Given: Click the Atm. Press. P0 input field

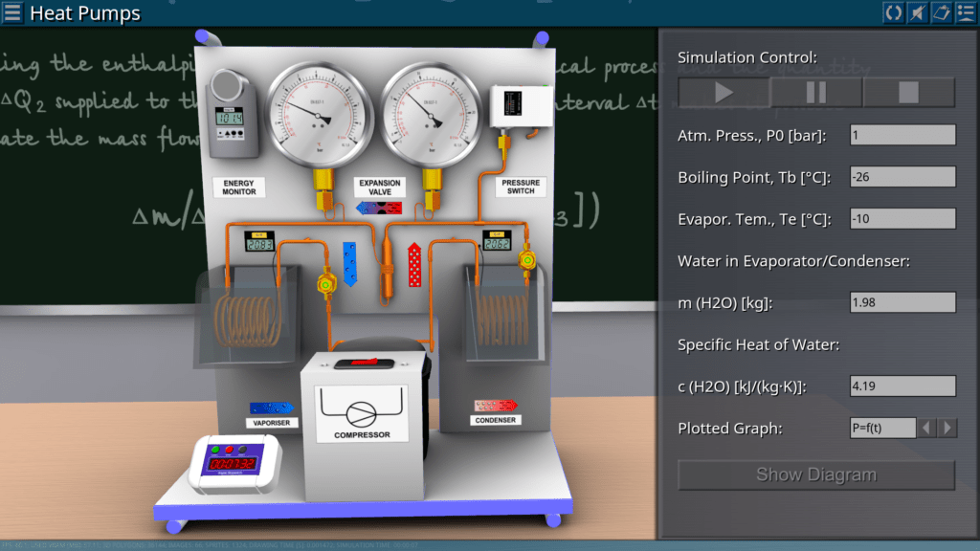Looking at the screenshot, I should coord(902,135).
